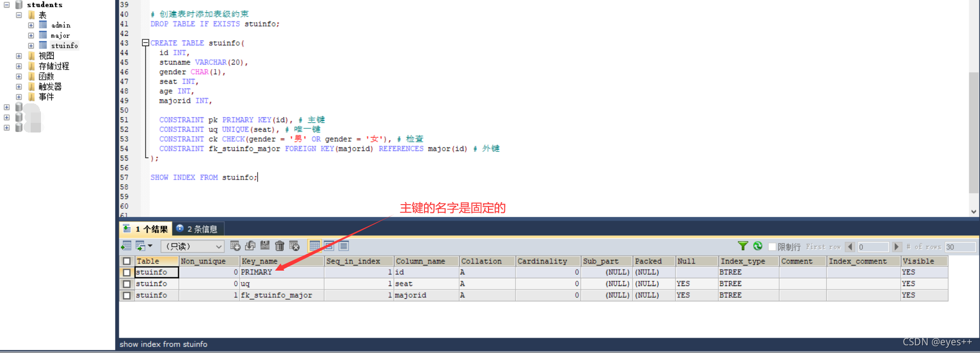Expand the 事件 events folder
This screenshot has height=353, width=980.
coord(19,97)
